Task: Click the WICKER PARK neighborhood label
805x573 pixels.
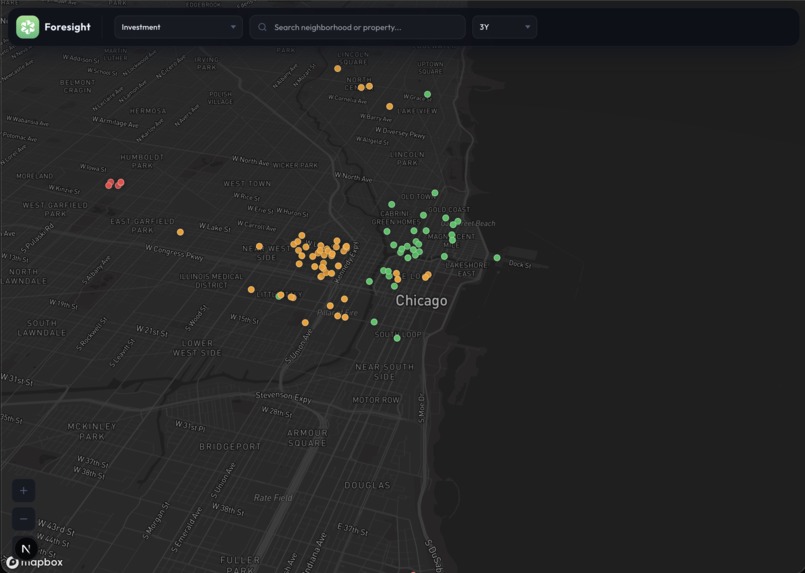Action: pos(295,165)
